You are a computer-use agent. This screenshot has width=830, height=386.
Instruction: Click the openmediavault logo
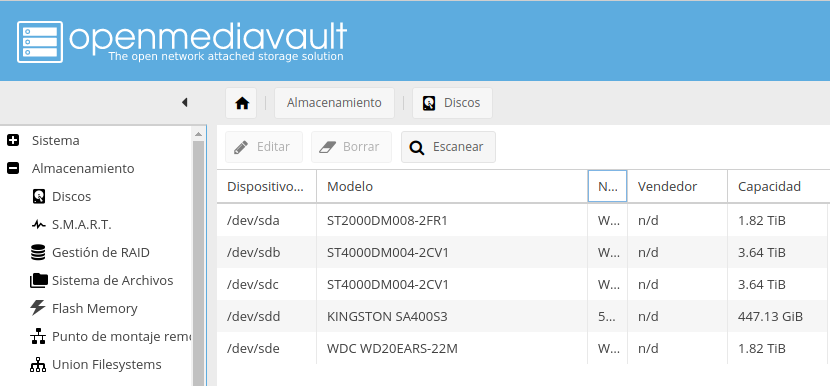[x=182, y=41]
